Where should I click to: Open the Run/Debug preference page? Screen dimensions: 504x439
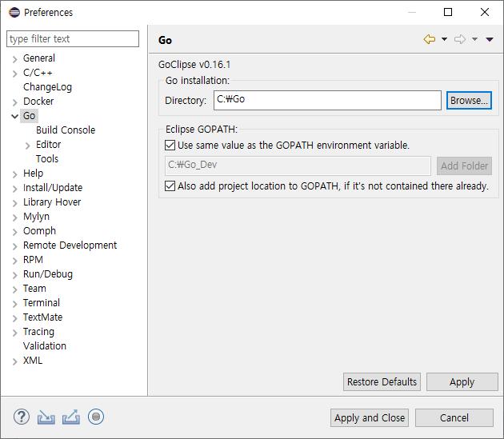tap(48, 274)
